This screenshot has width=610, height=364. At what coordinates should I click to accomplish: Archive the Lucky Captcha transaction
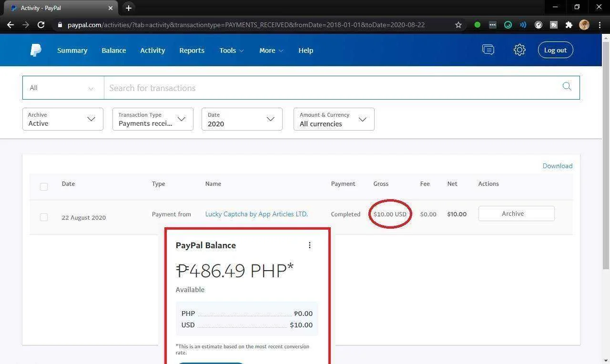pyautogui.click(x=517, y=213)
